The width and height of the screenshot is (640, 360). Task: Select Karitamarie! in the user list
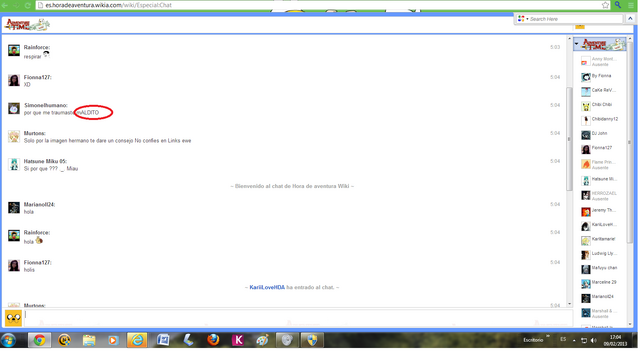pos(600,240)
